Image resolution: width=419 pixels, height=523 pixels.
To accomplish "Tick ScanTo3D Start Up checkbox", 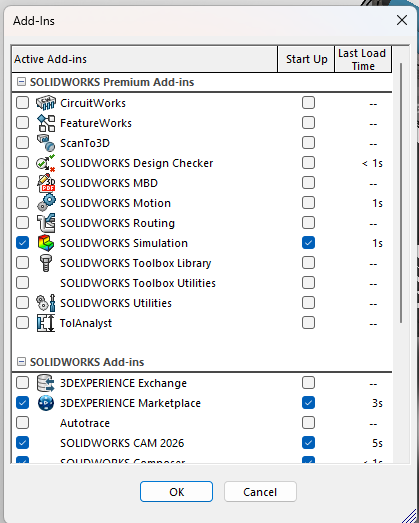I will [x=308, y=143].
